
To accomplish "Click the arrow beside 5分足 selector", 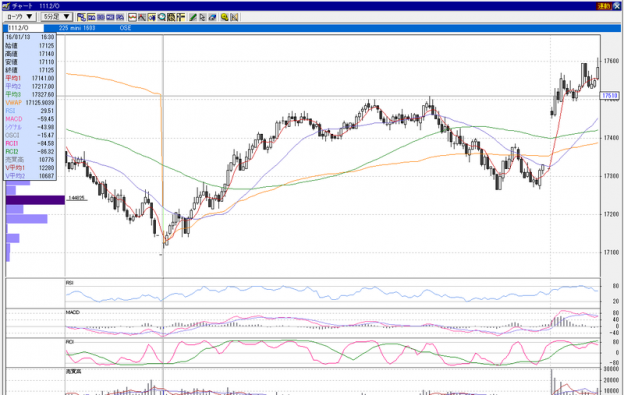I will tap(67, 17).
